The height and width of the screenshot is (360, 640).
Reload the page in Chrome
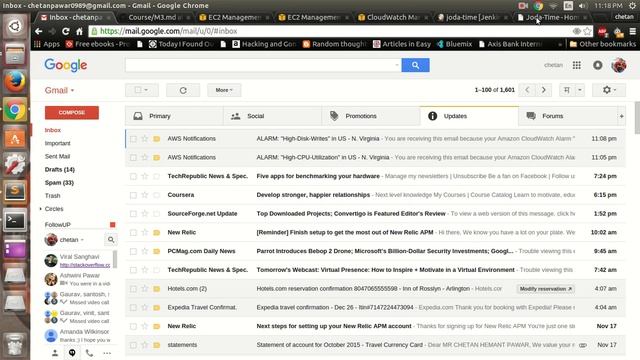(65, 31)
